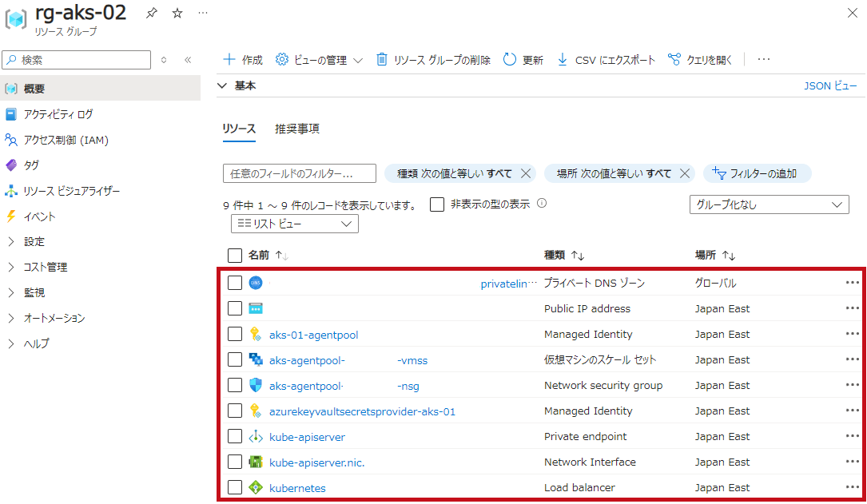
Task: Open the JSON ビュー link
Action: click(830, 85)
